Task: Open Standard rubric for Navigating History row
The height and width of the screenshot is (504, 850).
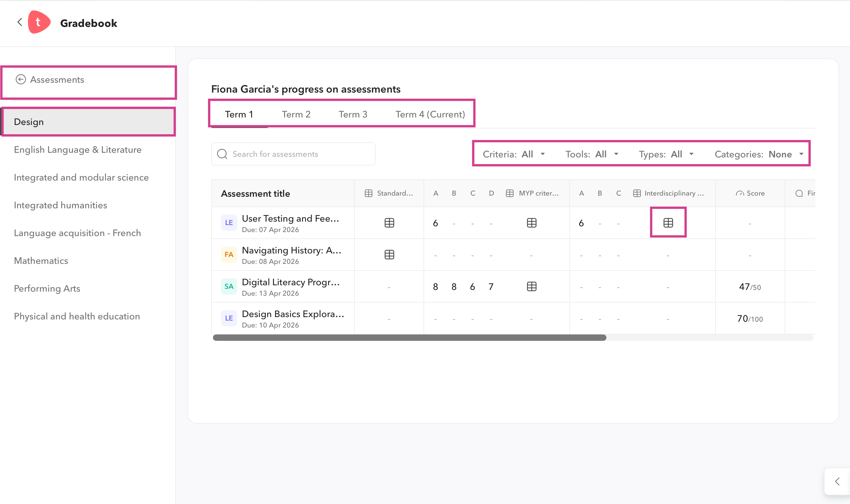Action: pos(389,255)
